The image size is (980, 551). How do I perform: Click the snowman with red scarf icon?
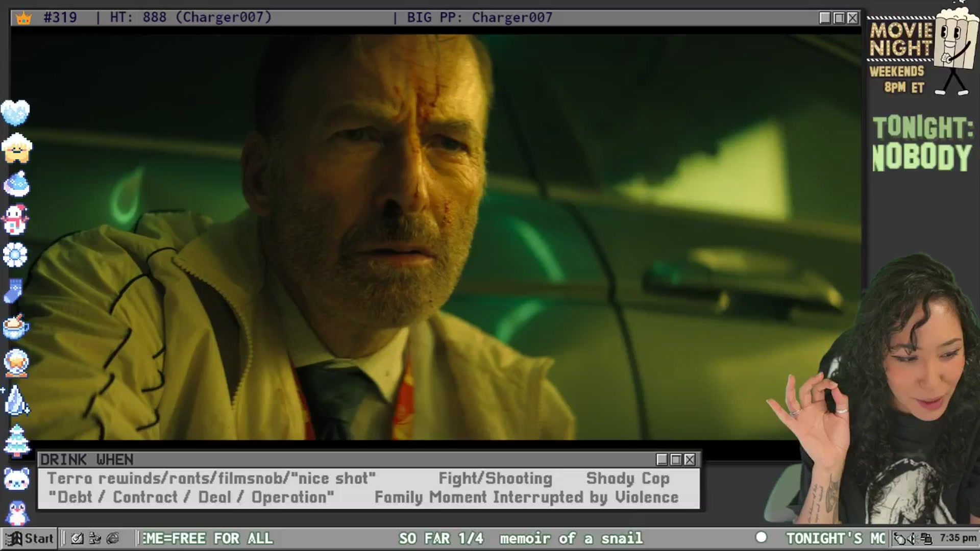(16, 219)
